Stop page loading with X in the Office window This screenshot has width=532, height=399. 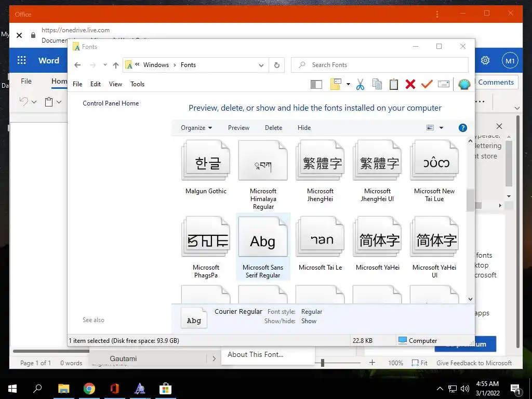19,35
